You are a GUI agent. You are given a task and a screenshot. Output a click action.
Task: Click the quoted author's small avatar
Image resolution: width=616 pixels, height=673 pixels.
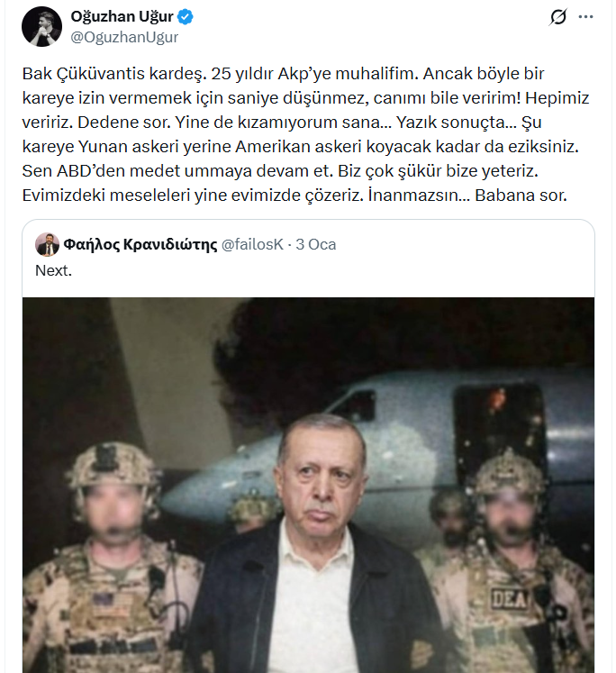pos(47,245)
